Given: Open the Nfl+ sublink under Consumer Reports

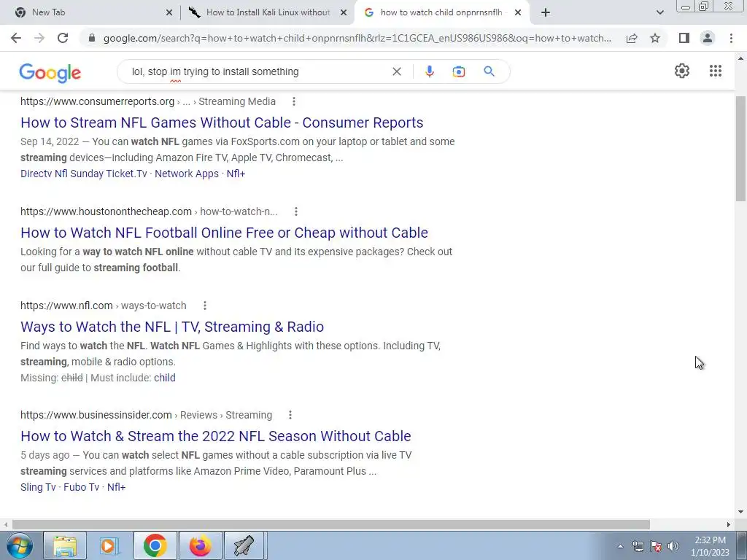Looking at the screenshot, I should click(236, 174).
